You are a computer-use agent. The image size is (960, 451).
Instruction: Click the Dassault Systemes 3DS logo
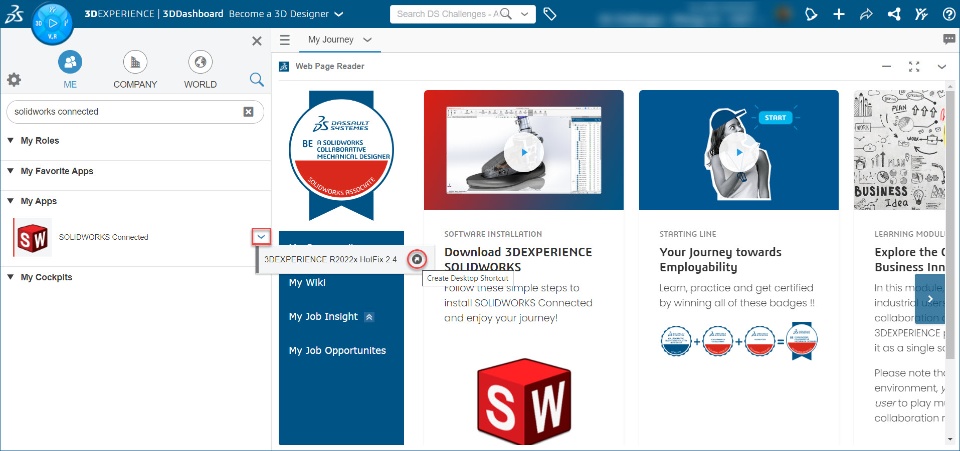[13, 13]
